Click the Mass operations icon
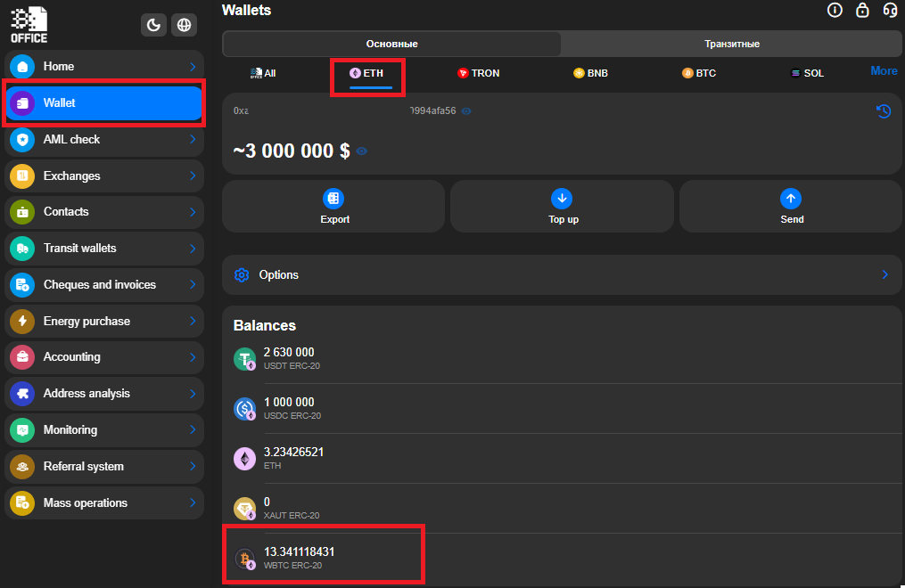Viewport: 905px width, 588px height. coord(22,502)
